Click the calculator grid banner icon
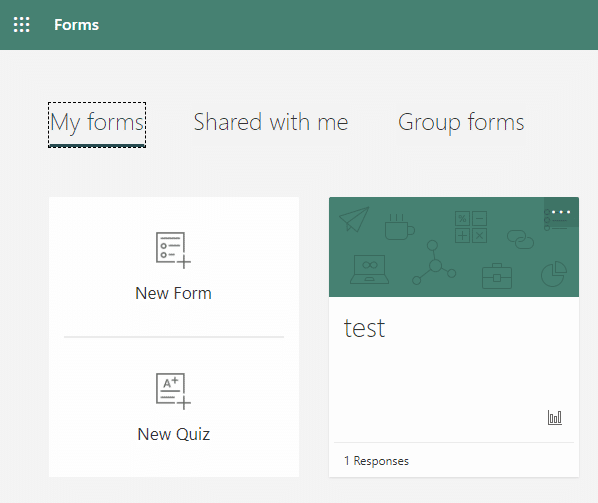Viewport: 598px width, 503px height. [x=471, y=227]
